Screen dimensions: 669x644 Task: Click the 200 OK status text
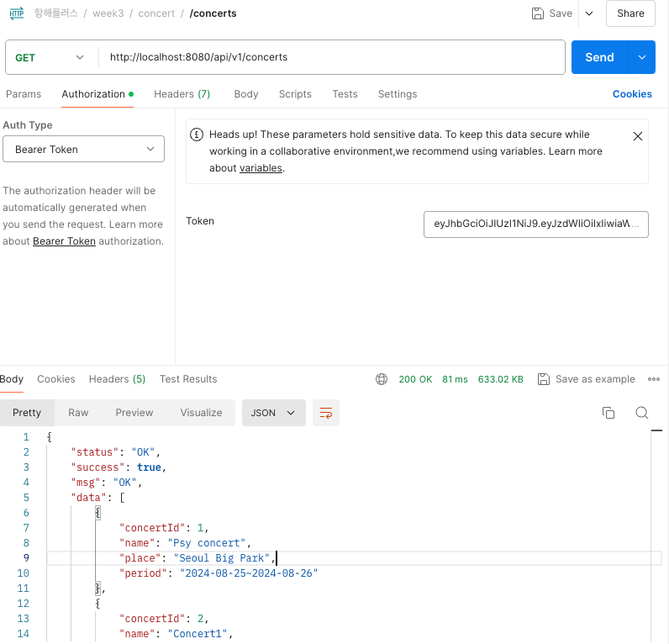pos(415,379)
